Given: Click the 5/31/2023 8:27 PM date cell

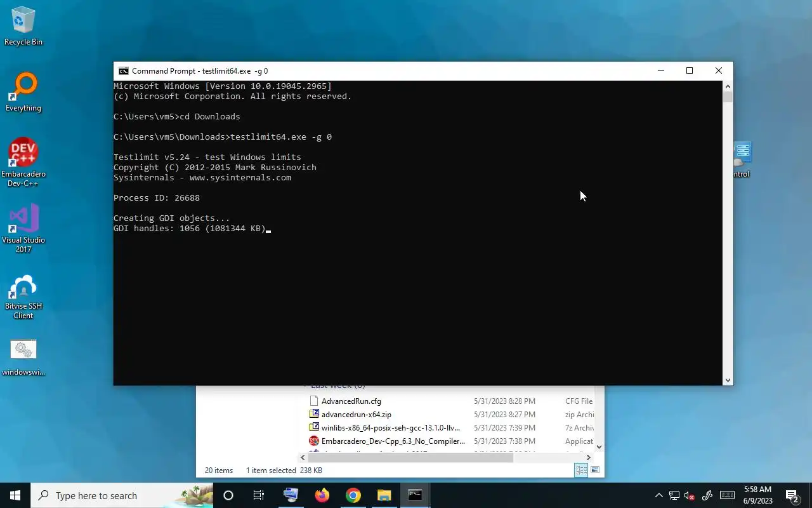Looking at the screenshot, I should pyautogui.click(x=504, y=415).
